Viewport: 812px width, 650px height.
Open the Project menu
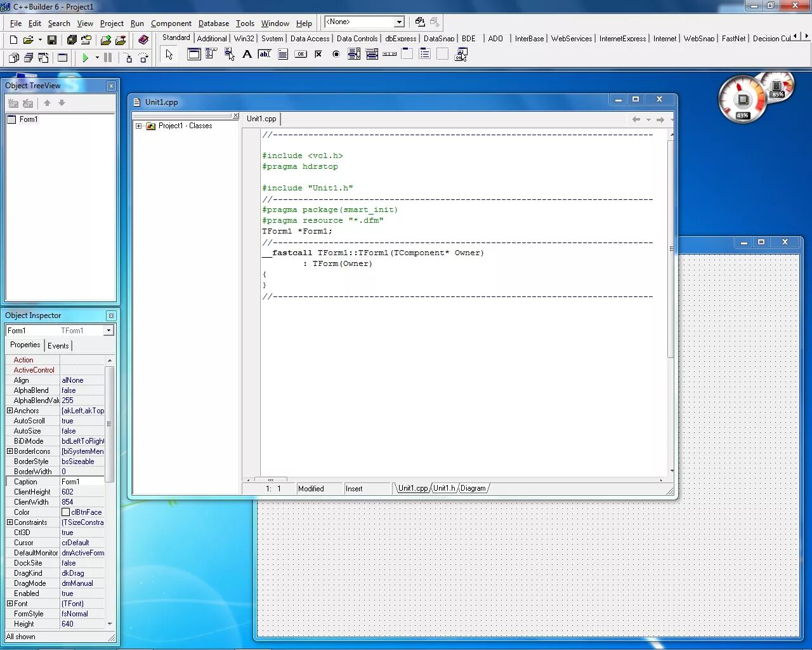pos(112,23)
